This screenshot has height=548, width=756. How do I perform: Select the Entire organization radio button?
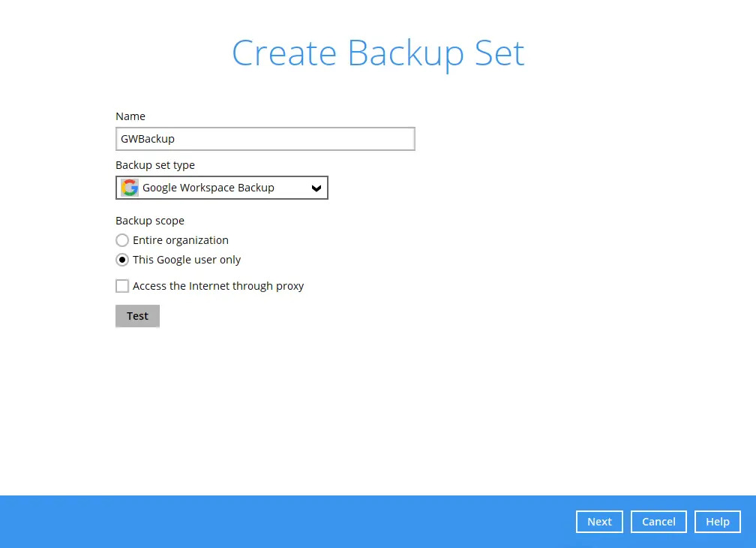point(122,240)
